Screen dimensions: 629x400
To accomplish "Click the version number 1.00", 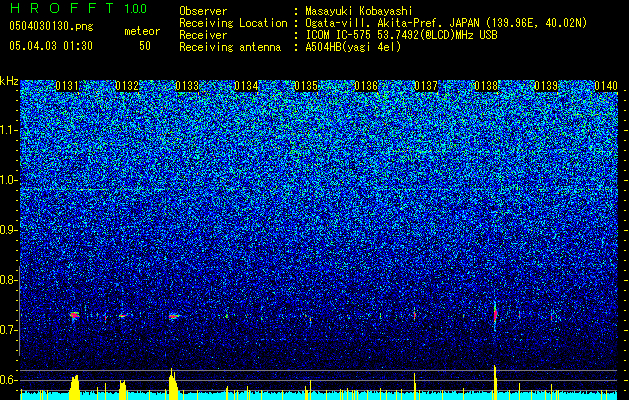I will [x=136, y=8].
